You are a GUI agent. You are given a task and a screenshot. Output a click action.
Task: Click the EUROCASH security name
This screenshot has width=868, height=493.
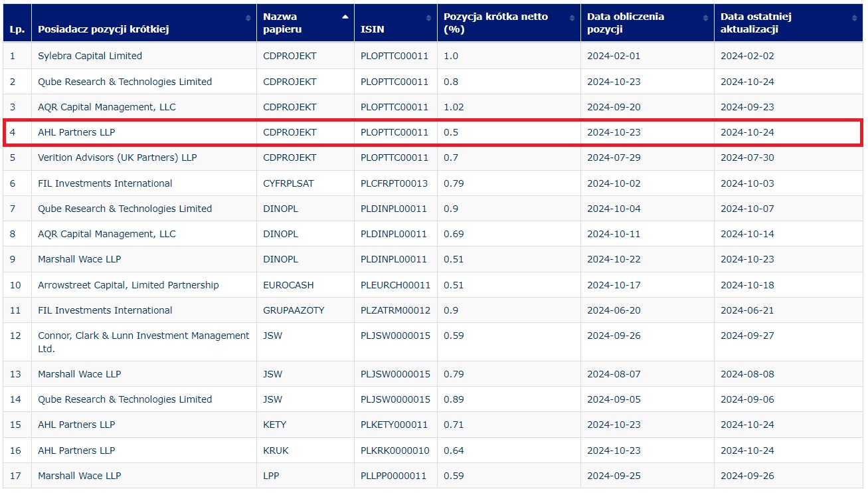[x=288, y=285]
